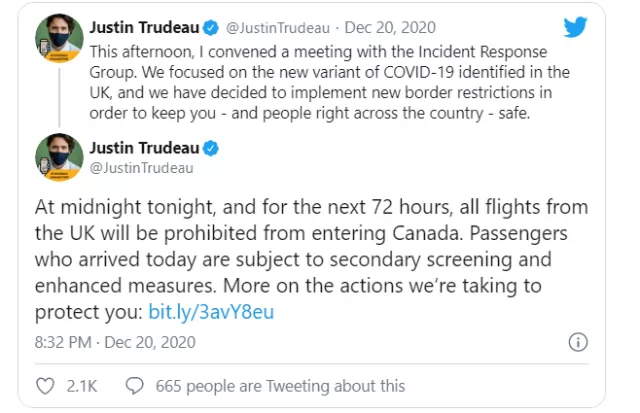This screenshot has width=640, height=413.
Task: Click the 2.1K likes count
Action: point(82,386)
